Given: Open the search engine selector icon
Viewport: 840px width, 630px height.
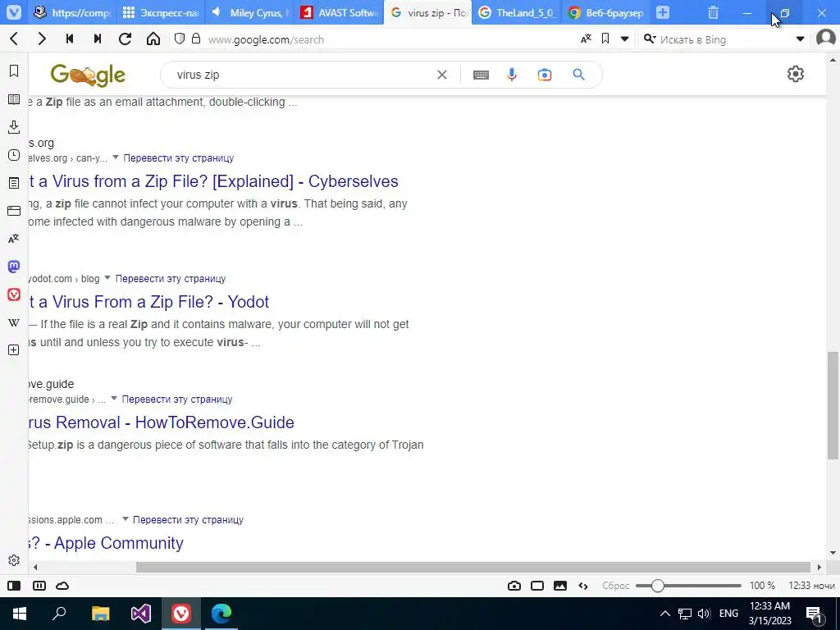Looking at the screenshot, I should 650,39.
